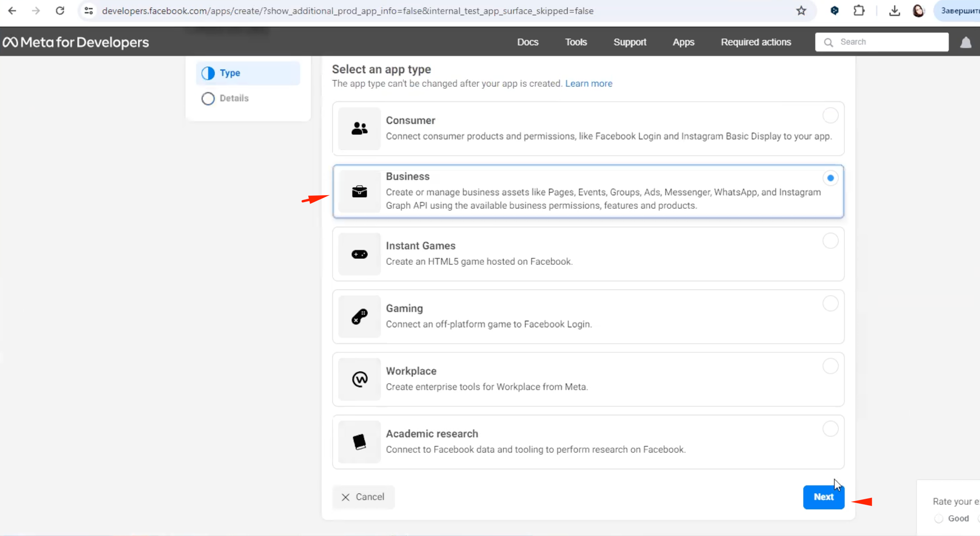Open browser extensions puzzle icon
Image resolution: width=980 pixels, height=536 pixels.
point(859,11)
